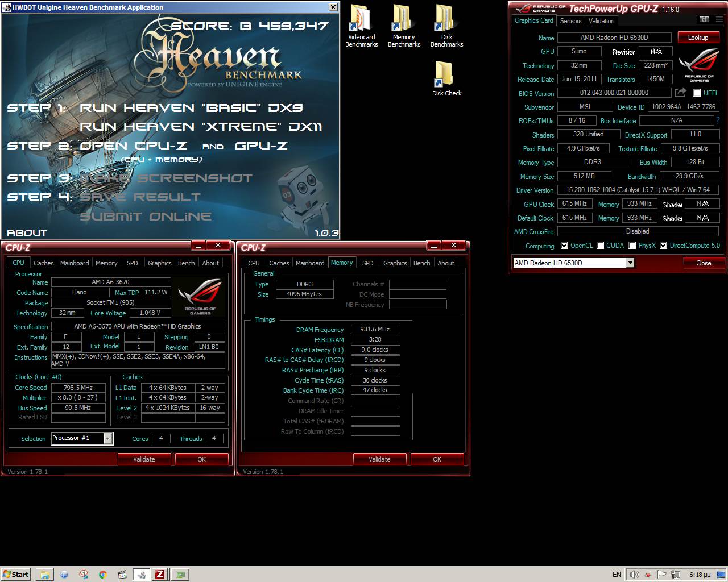Image resolution: width=728 pixels, height=582 pixels.
Task: Open the Videocard Benchmarks folder shortcut
Action: click(x=361, y=26)
